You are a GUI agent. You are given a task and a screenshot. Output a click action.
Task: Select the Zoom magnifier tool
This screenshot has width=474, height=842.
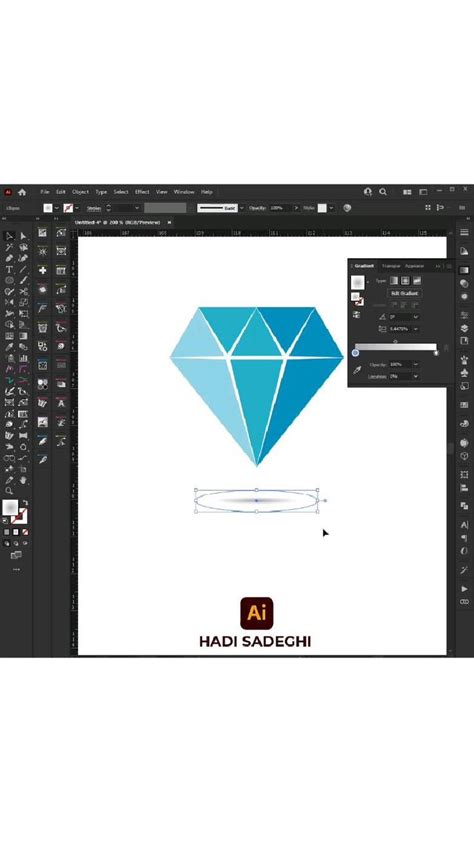coord(9,490)
